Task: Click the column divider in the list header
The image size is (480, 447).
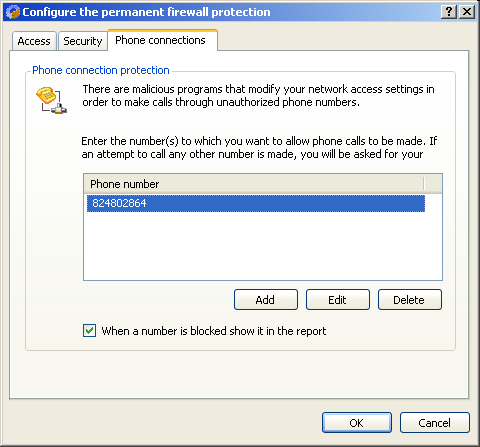Action: pyautogui.click(x=424, y=184)
